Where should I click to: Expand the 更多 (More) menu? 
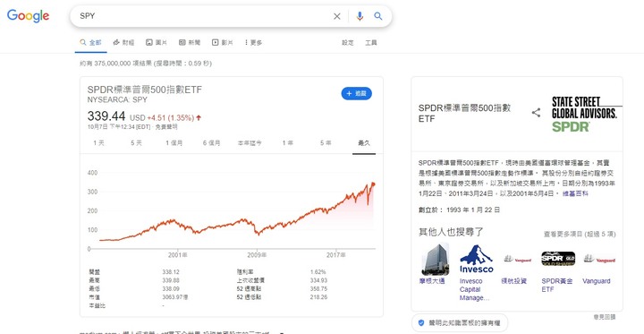click(x=253, y=42)
